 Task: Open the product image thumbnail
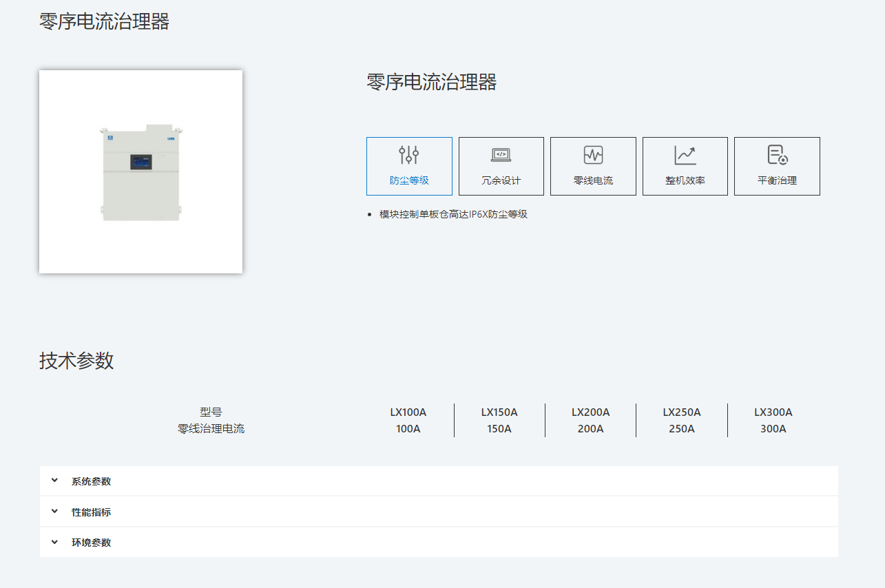[x=140, y=171]
